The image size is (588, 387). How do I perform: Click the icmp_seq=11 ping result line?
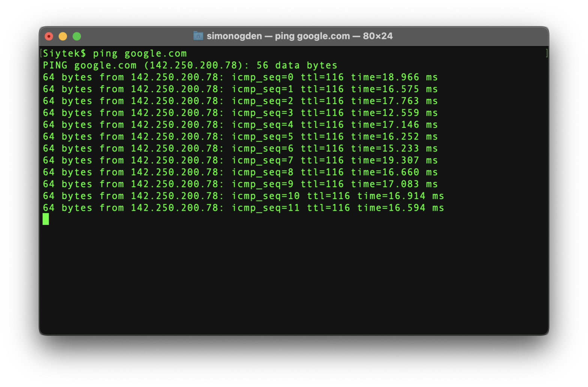tap(243, 208)
